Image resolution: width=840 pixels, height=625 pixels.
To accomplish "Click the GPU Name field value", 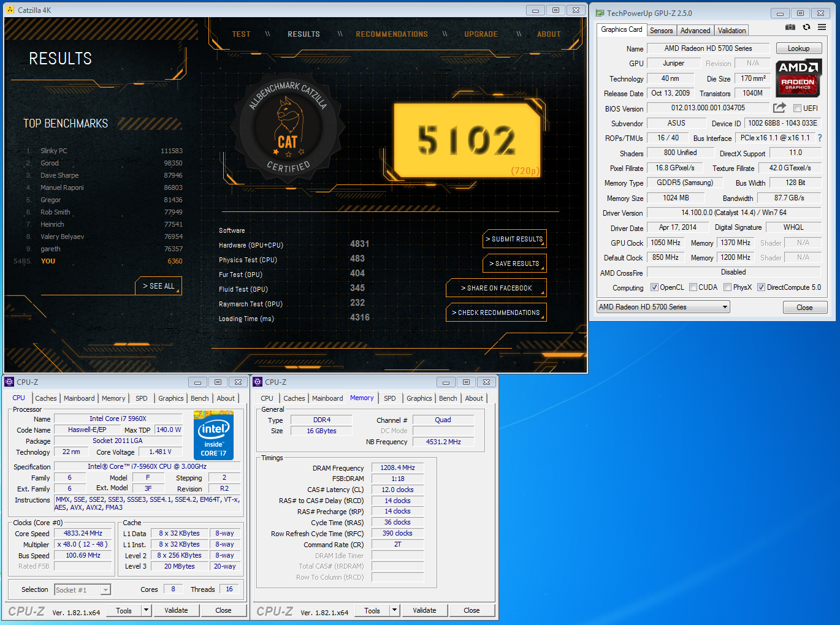I will pyautogui.click(x=708, y=48).
